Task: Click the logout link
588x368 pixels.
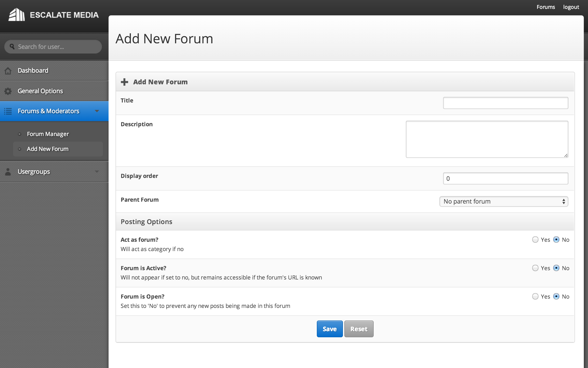Action: (x=571, y=7)
